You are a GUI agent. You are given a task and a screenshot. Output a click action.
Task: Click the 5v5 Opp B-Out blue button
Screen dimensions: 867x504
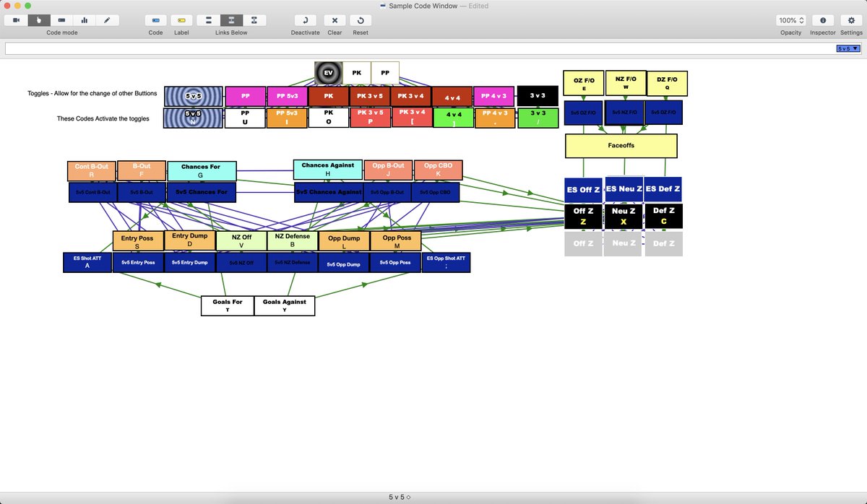click(x=387, y=192)
